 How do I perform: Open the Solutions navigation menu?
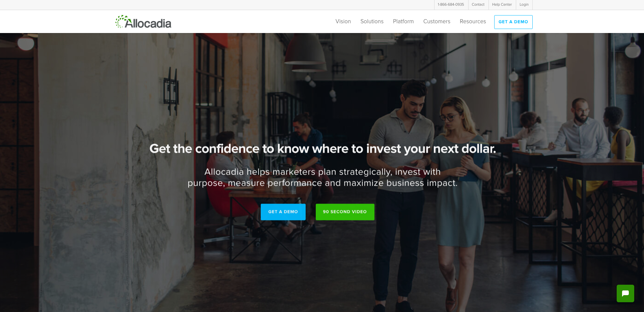pos(372,22)
